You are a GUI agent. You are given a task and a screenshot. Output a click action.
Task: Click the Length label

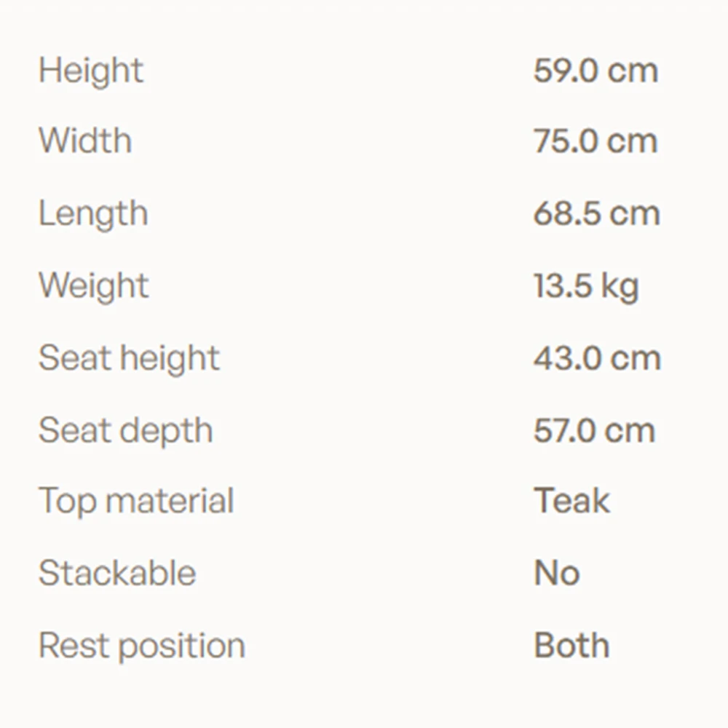pyautogui.click(x=93, y=214)
